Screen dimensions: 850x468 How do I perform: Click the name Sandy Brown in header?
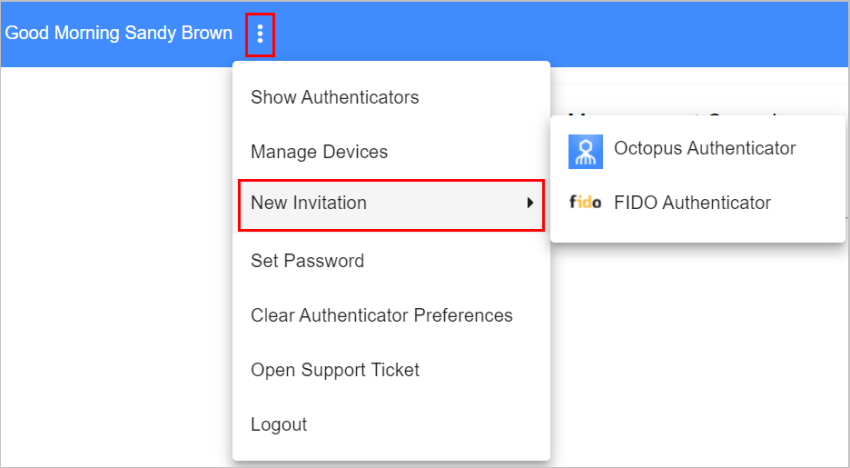178,33
